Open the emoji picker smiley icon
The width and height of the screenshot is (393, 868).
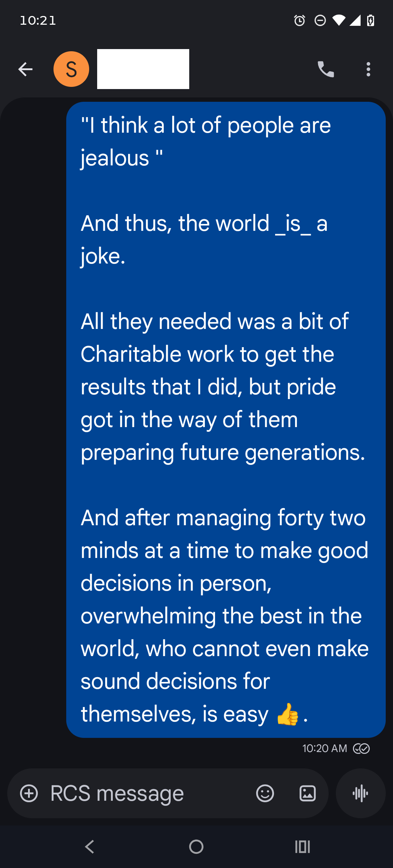coord(265,793)
